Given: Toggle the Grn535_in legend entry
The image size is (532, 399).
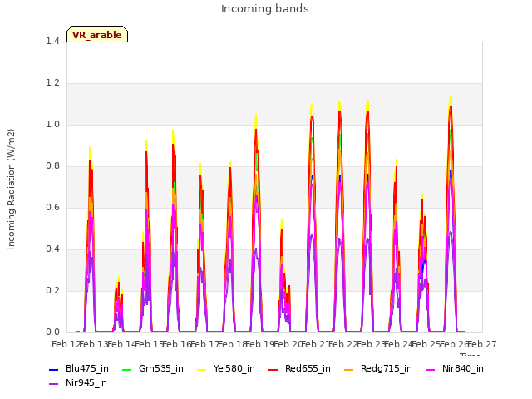Looking at the screenshot, I should (x=152, y=369).
